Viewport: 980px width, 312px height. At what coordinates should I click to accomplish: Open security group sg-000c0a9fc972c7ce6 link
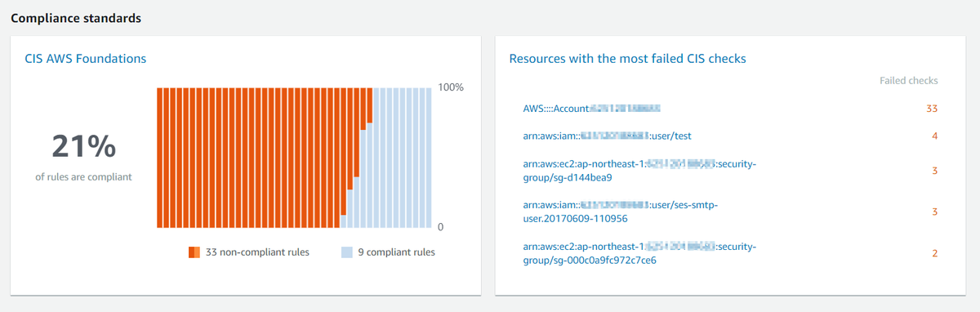click(639, 253)
